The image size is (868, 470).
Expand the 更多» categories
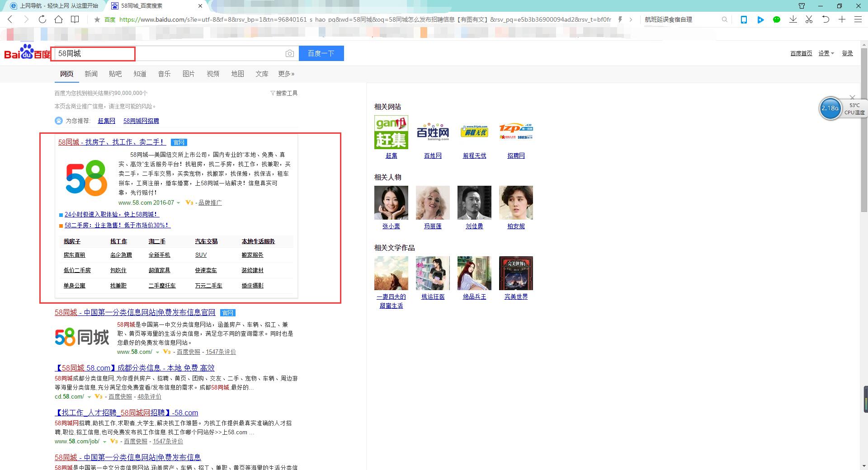(286, 74)
